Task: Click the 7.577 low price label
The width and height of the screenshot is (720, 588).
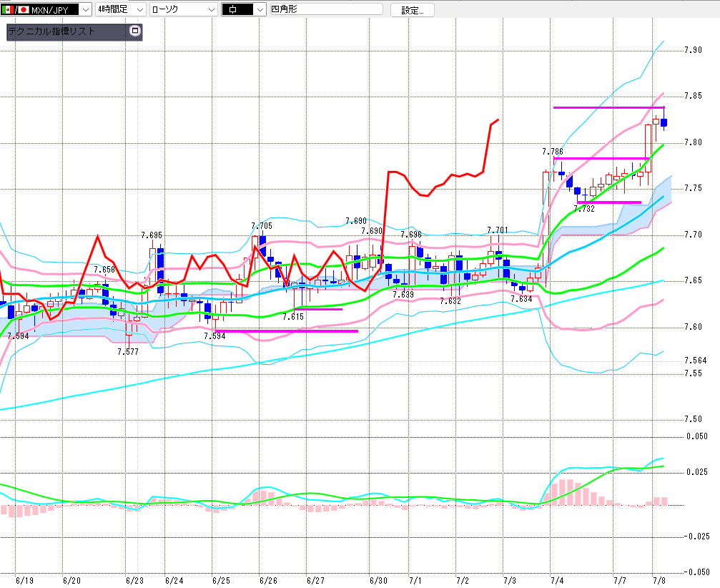Action: point(128,352)
